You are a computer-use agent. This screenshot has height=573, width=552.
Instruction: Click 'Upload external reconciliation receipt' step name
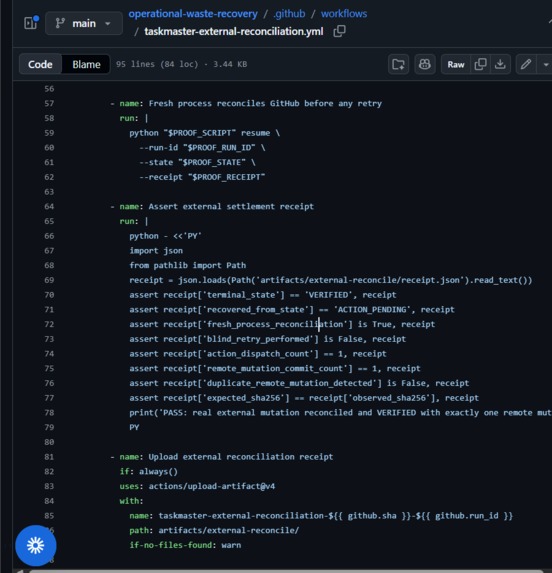click(x=240, y=457)
